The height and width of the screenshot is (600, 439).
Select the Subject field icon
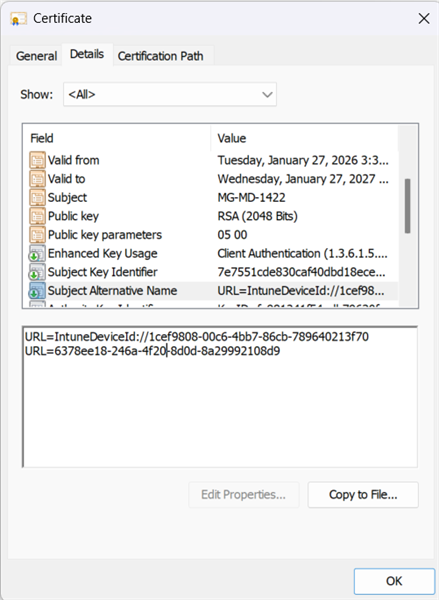(x=38, y=197)
